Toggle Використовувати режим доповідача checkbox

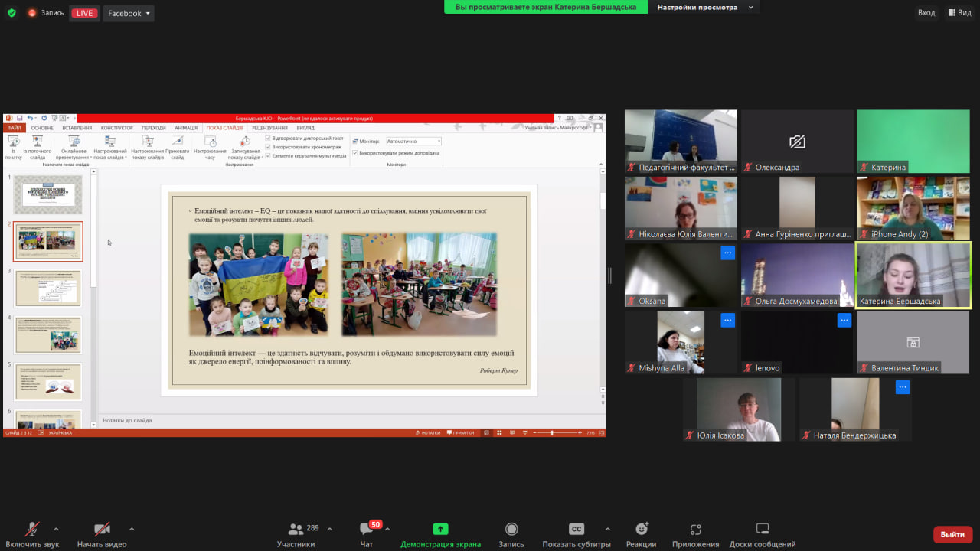(355, 153)
